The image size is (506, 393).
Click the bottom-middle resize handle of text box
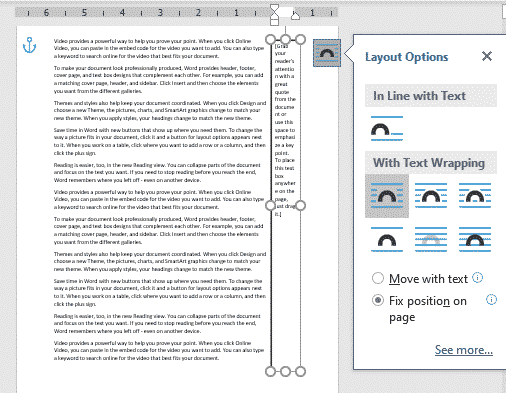285,371
